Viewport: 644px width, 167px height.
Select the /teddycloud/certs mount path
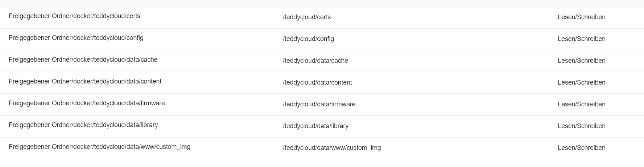307,17
